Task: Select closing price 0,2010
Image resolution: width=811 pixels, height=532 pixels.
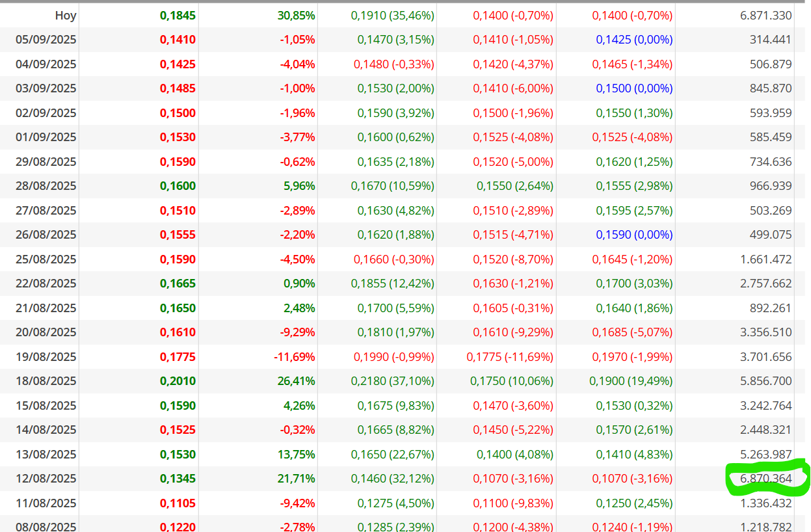Action: [178, 381]
